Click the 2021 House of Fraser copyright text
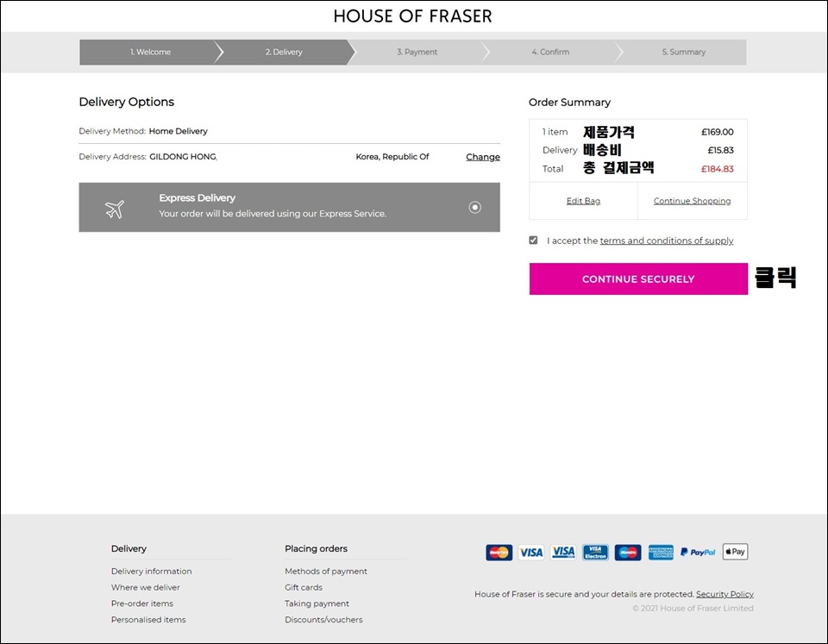The height and width of the screenshot is (644, 828). (693, 608)
